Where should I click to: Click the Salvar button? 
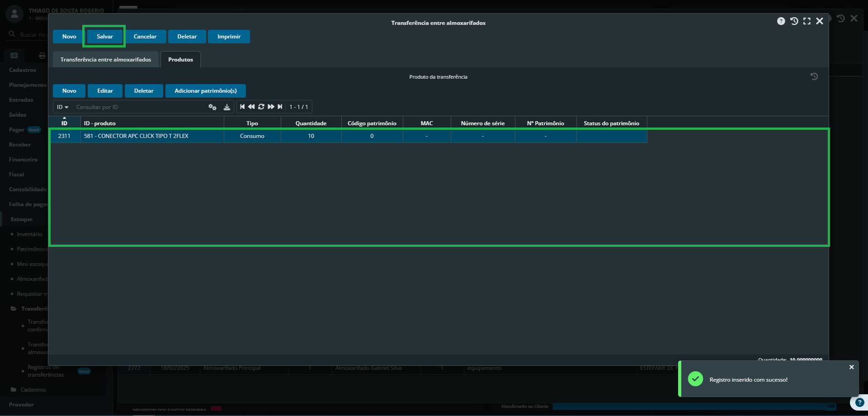pos(104,37)
